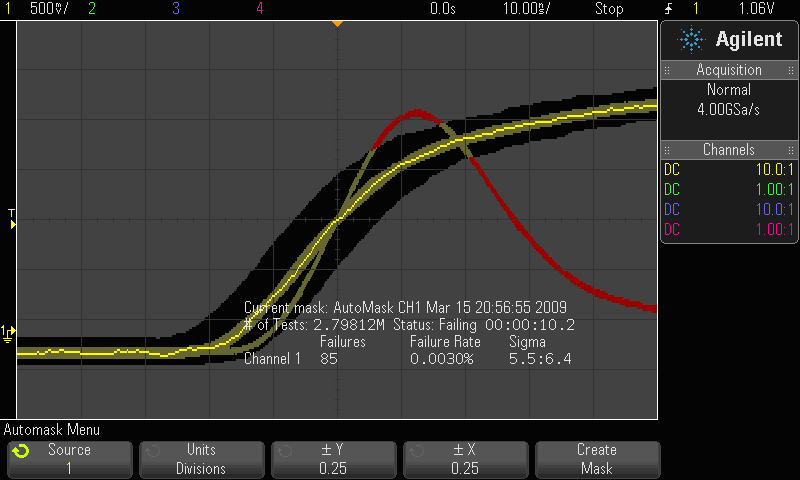Click the knob icon on Units softkey
The image size is (800, 480).
(x=151, y=451)
